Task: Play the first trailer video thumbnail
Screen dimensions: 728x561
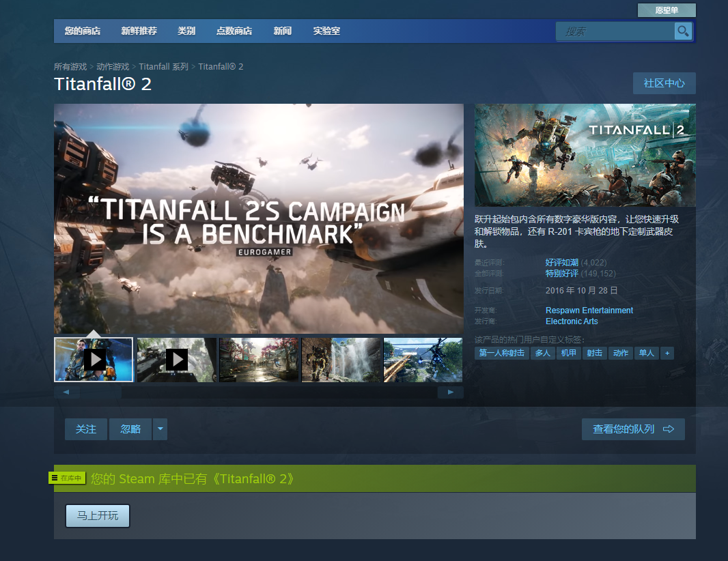Action: pos(94,360)
